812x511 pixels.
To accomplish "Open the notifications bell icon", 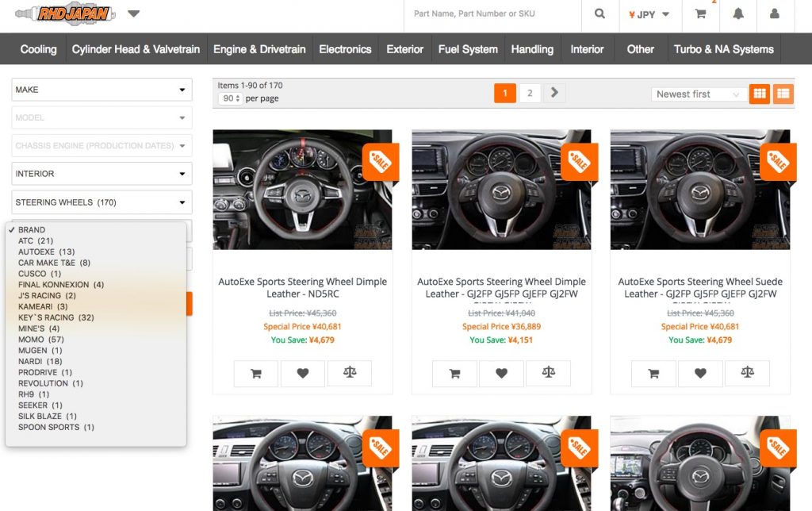I will (738, 14).
